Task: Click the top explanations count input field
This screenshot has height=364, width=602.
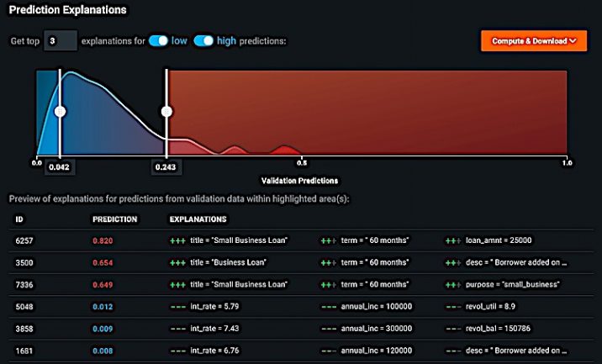Action: pos(60,40)
